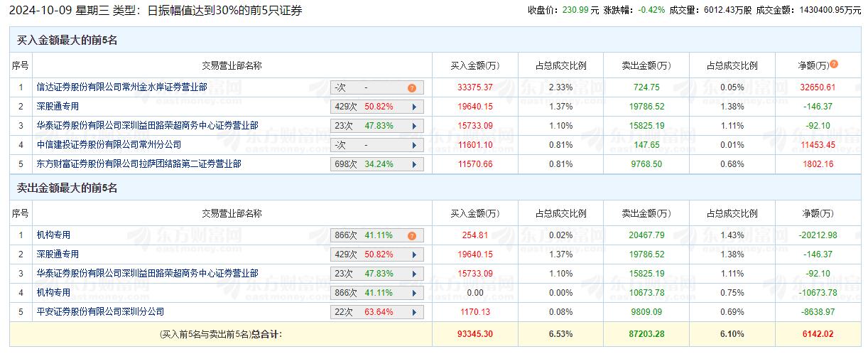Image resolution: width=868 pixels, height=354 pixels.
Task: Click the arrow in the buy table's 深股通专用 row
Action: pyautogui.click(x=414, y=107)
